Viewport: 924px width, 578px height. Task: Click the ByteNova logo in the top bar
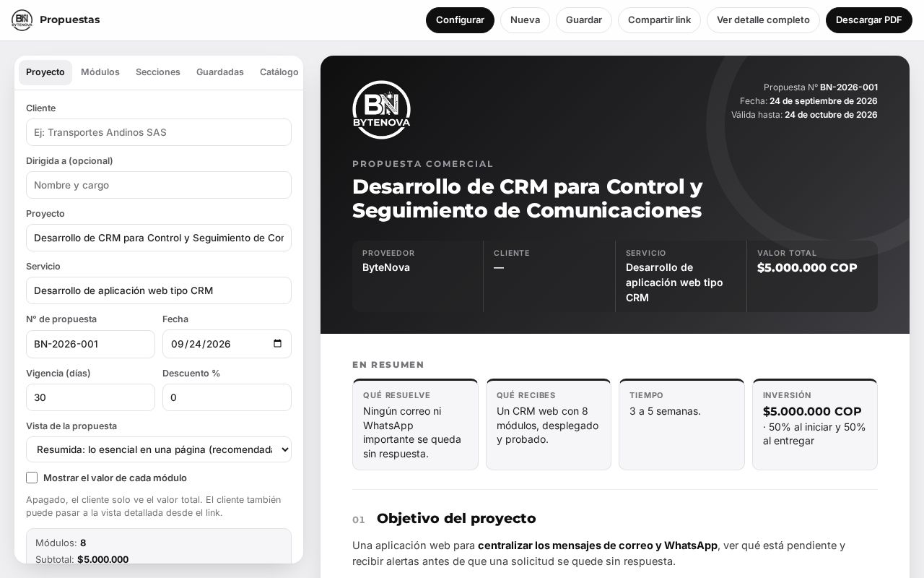coord(22,20)
